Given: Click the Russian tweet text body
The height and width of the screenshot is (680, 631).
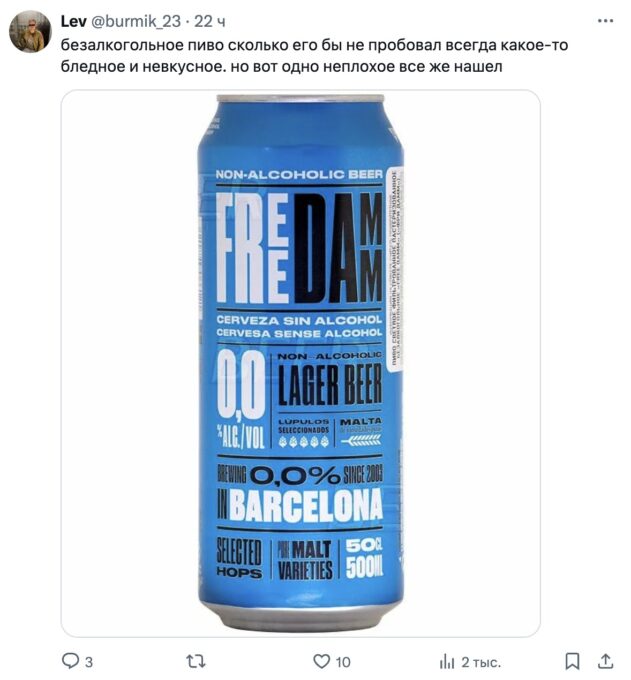Looking at the screenshot, I should pos(314,56).
